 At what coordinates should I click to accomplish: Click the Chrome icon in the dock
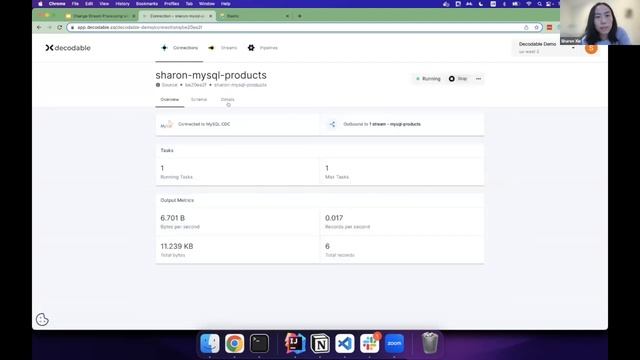(234, 343)
